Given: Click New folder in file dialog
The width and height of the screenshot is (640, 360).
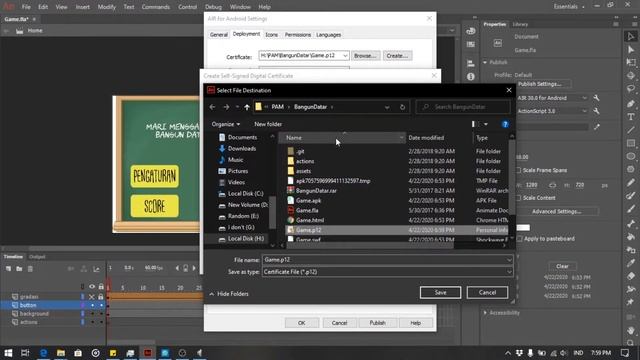Looking at the screenshot, I should 268,124.
